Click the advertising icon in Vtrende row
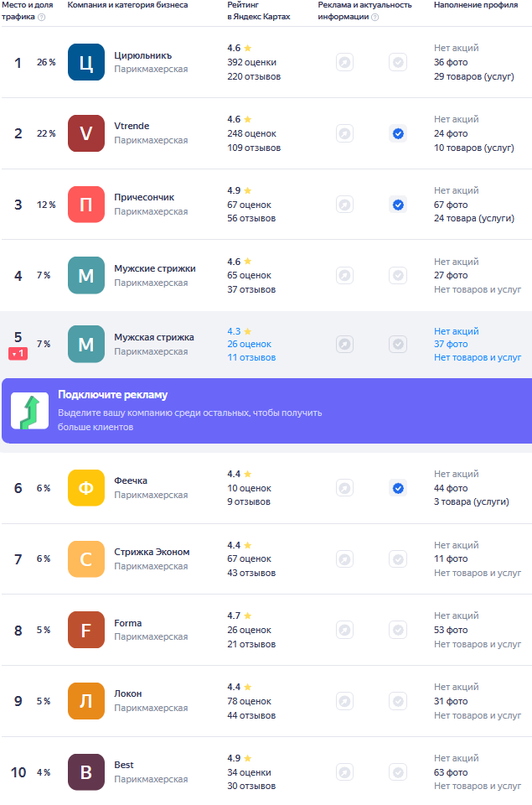The height and width of the screenshot is (805, 532). pos(344,133)
